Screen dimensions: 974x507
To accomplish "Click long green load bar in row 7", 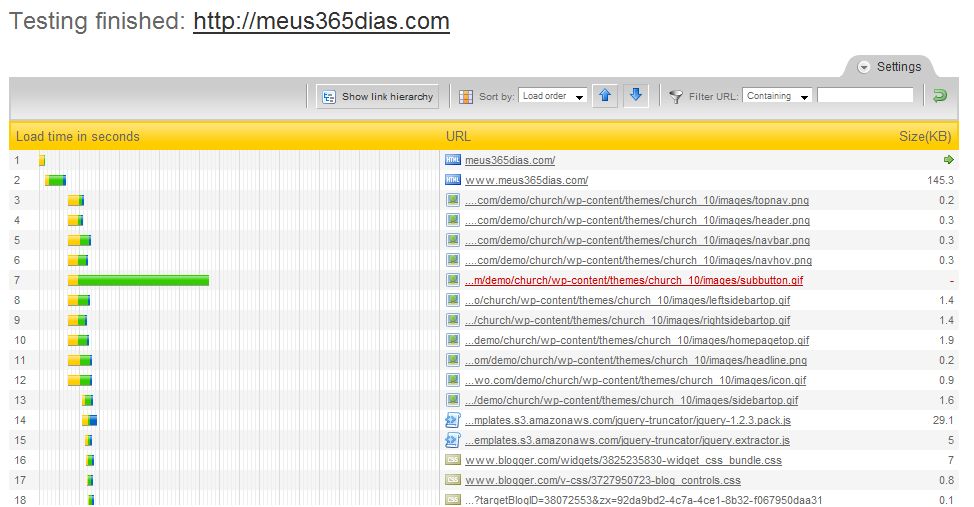I will (143, 280).
